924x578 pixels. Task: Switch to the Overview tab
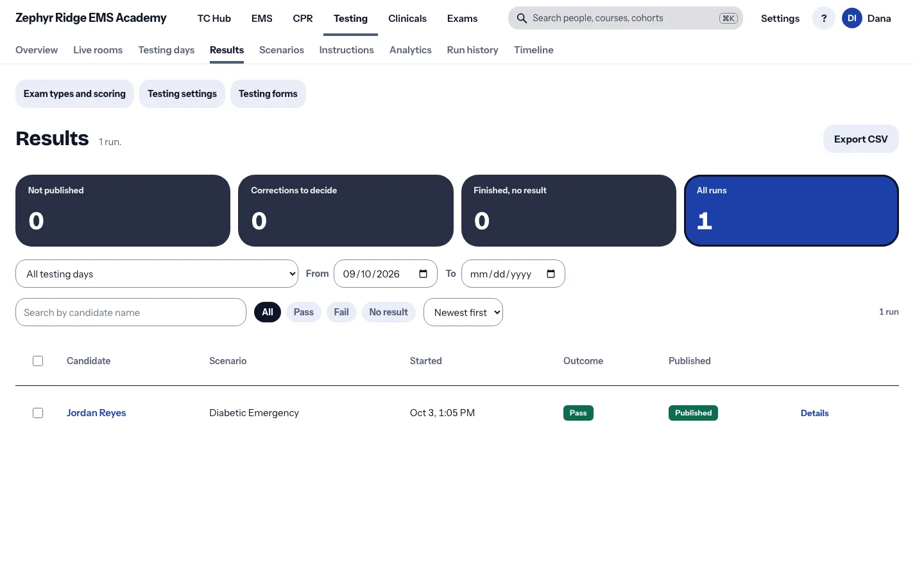coord(37,50)
